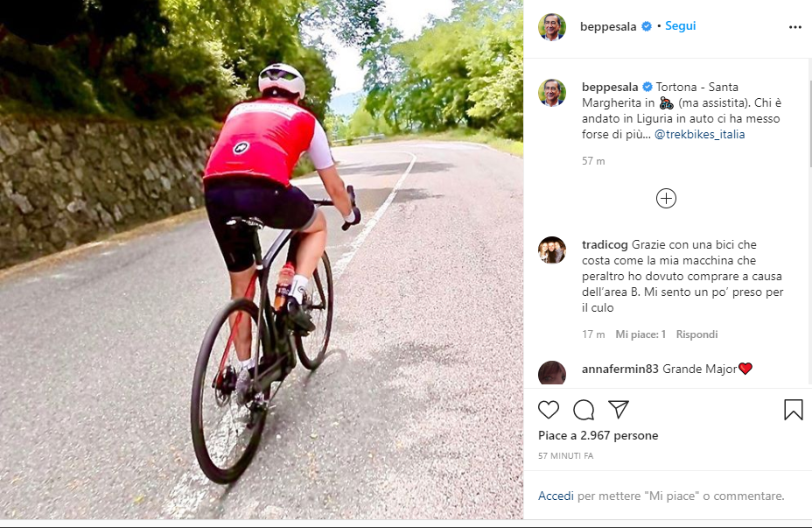812x528 pixels.
Task: Open comment speech bubble icon
Action: 584,410
